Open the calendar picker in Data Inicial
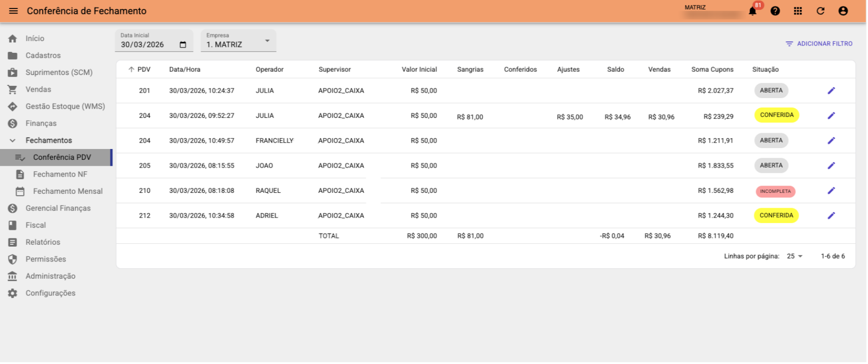This screenshot has height=364, width=868. (183, 45)
